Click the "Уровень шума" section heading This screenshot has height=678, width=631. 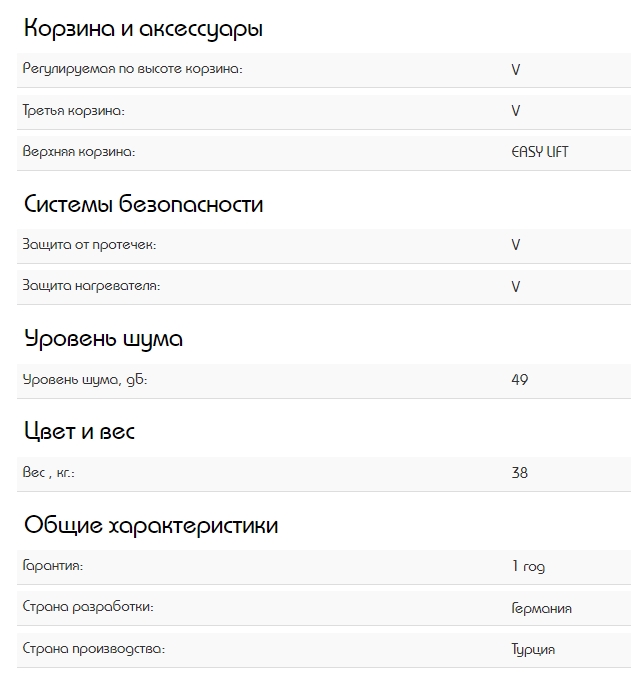click(x=103, y=338)
